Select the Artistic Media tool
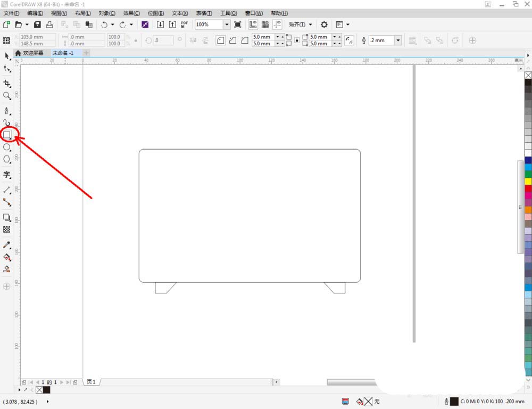 click(x=7, y=123)
